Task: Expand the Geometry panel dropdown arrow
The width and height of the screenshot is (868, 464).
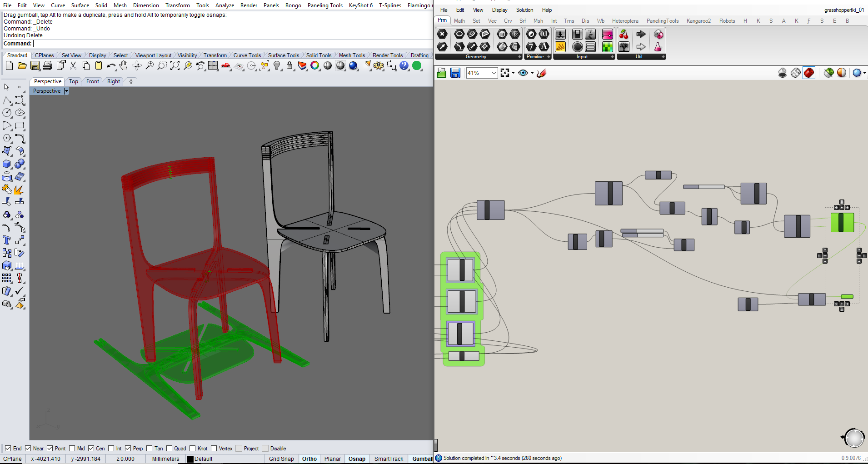Action: [x=519, y=56]
